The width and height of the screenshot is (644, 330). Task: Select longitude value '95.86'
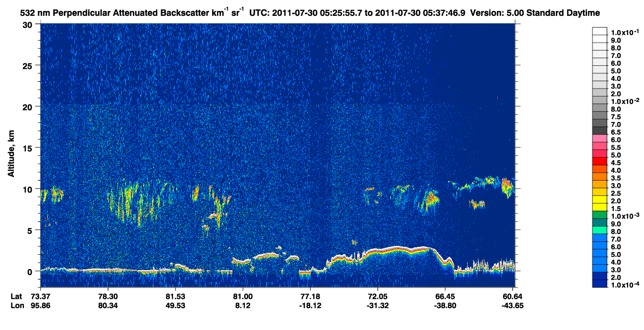click(x=41, y=305)
